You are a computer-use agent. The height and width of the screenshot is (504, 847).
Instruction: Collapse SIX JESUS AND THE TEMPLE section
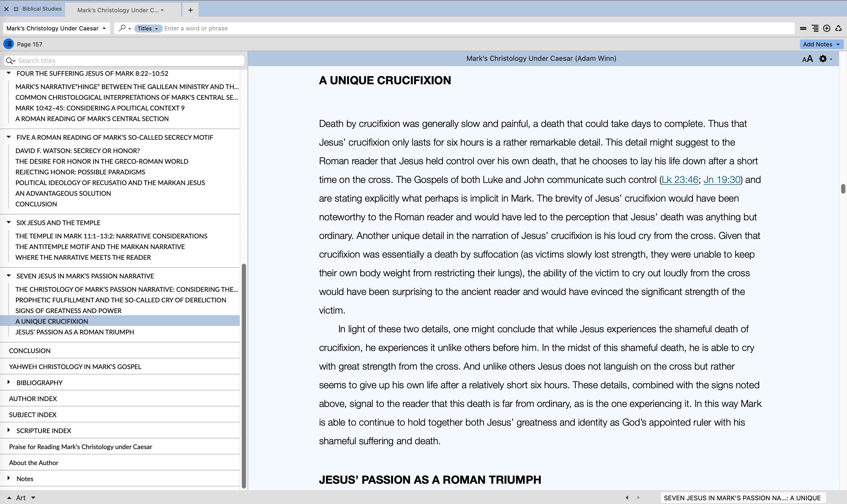point(9,222)
